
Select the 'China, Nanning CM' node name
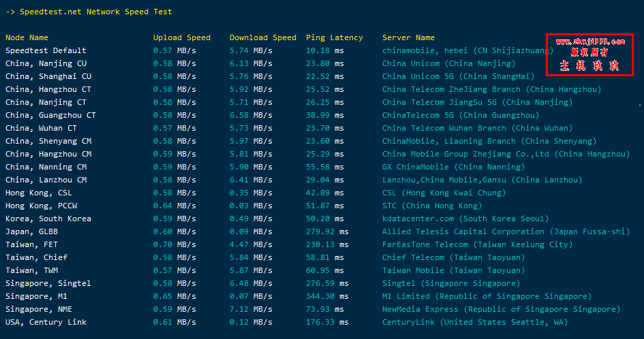click(x=46, y=167)
